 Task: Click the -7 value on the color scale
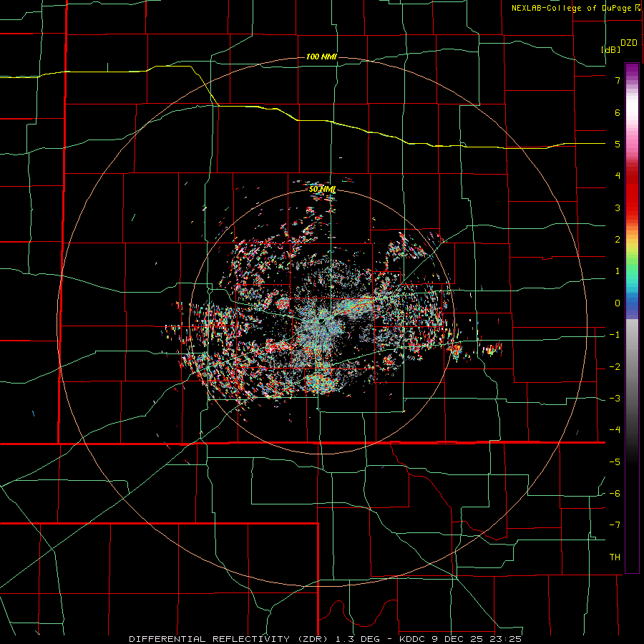pos(615,525)
